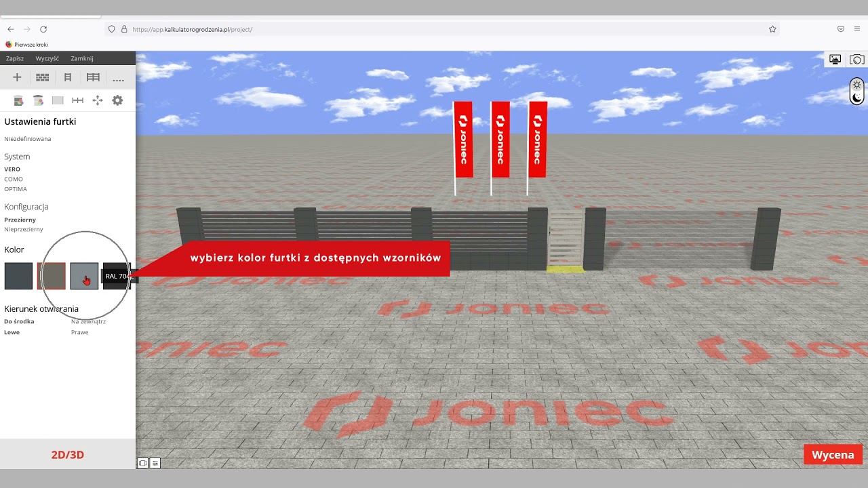Click the bottom-left panel layout icon
This screenshot has width=868, height=488.
[x=142, y=463]
